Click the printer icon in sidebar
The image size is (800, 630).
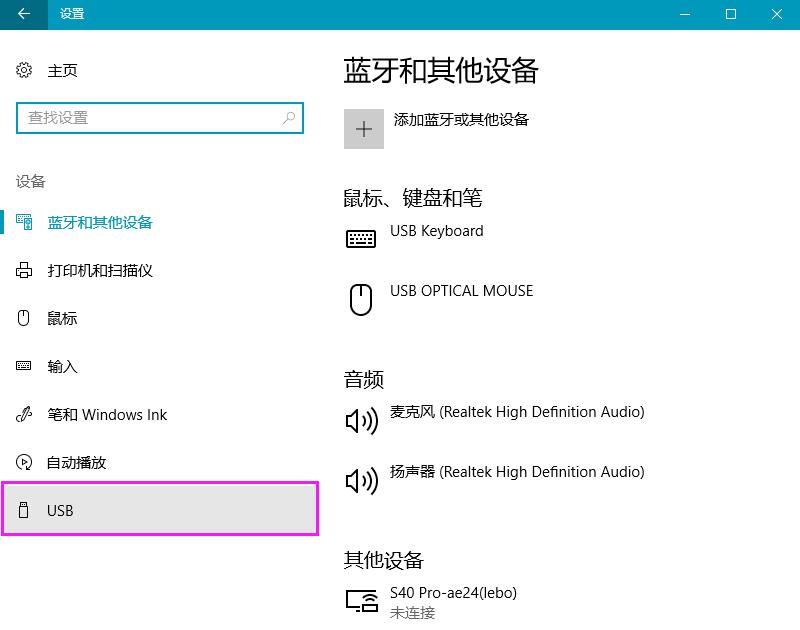pos(23,270)
